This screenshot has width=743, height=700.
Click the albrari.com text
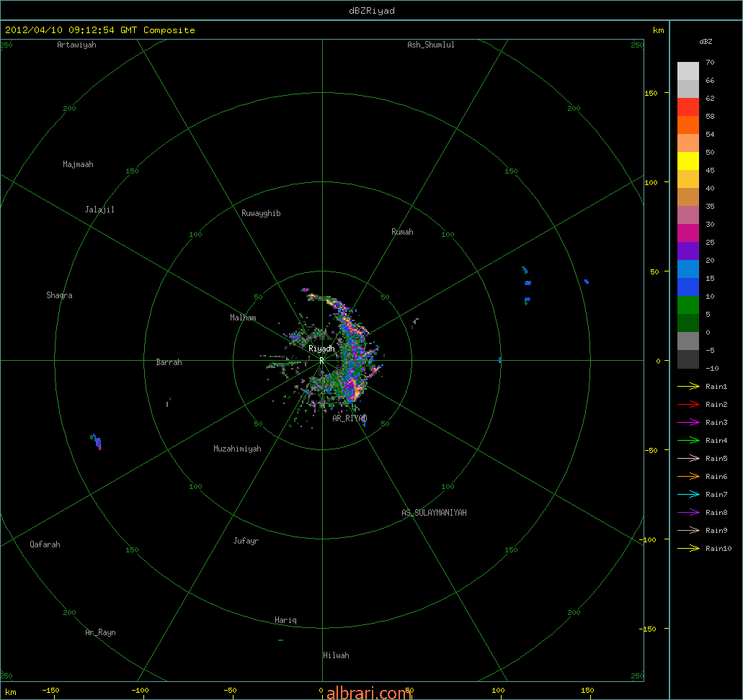(369, 693)
